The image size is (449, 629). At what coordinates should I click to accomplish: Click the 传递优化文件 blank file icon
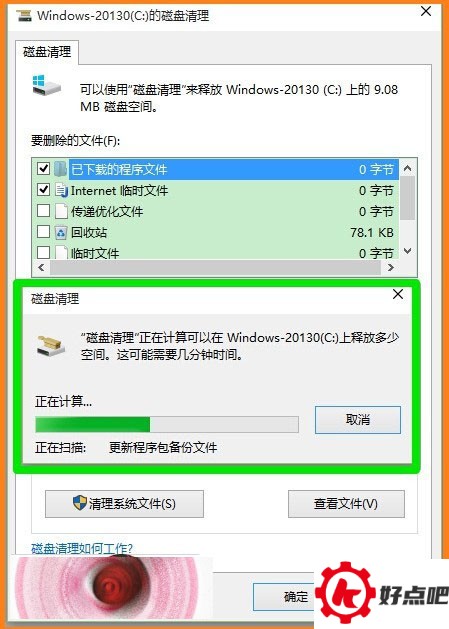coord(61,211)
